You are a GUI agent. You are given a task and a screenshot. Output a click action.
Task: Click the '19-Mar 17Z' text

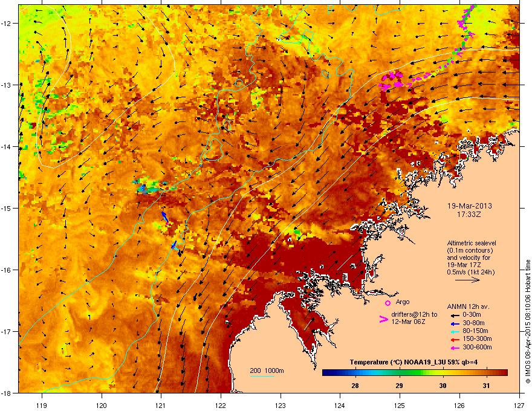point(464,265)
